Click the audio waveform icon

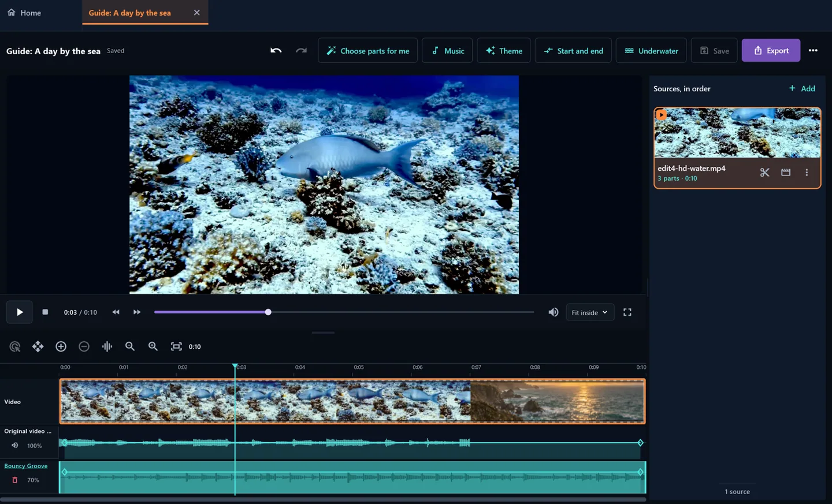(107, 346)
